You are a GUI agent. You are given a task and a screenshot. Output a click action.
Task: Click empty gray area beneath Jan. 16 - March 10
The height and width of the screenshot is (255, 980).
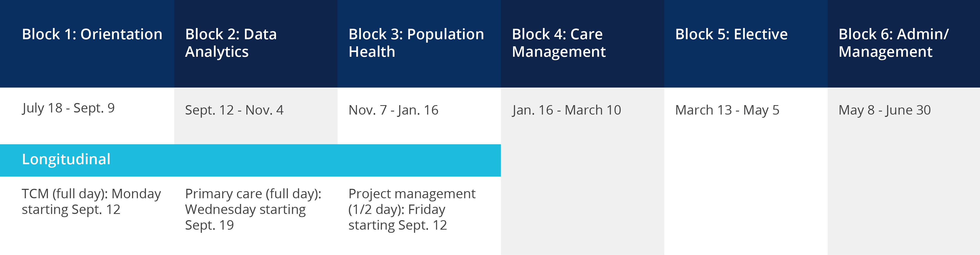[582, 190]
